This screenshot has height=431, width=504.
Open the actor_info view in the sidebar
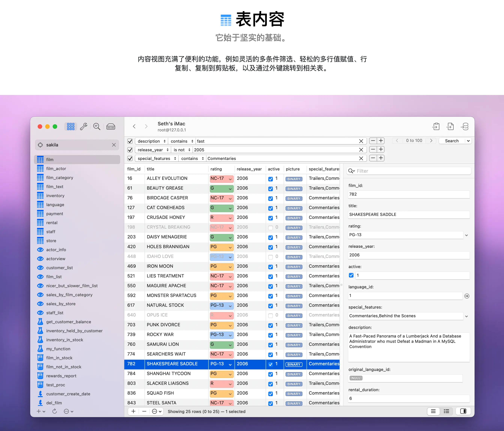(x=56, y=250)
